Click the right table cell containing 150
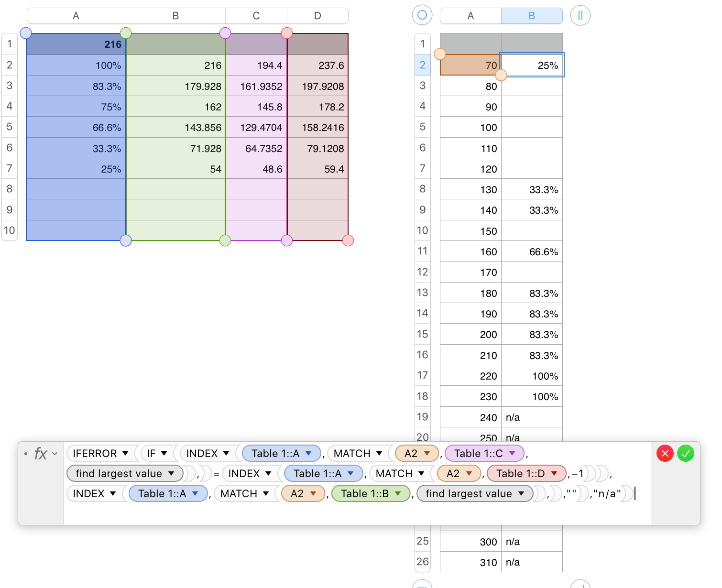 click(x=470, y=231)
